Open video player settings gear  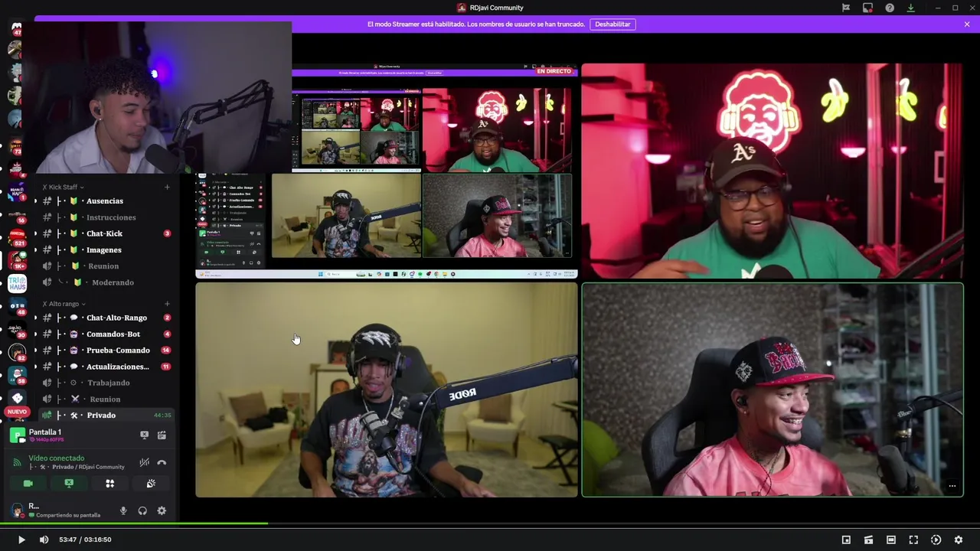(958, 540)
